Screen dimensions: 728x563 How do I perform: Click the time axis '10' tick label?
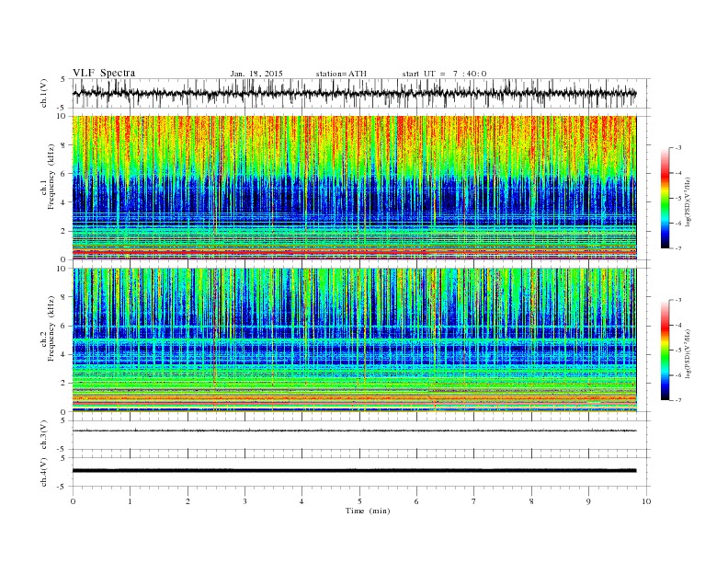pos(646,501)
